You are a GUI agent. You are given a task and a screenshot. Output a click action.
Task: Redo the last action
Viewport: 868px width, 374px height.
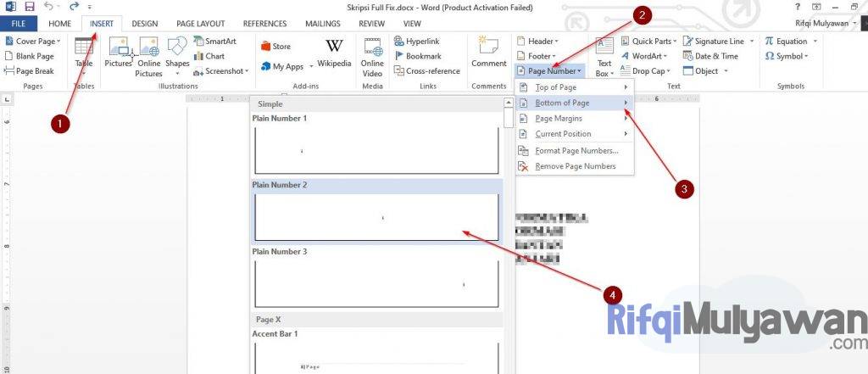(75, 7)
